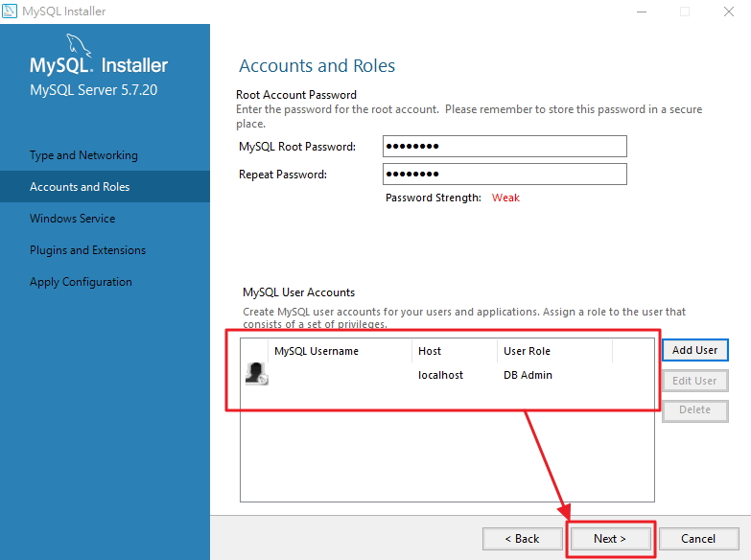Viewport: 751px width, 560px height.
Task: Click the Delete user button
Action: [x=695, y=410]
